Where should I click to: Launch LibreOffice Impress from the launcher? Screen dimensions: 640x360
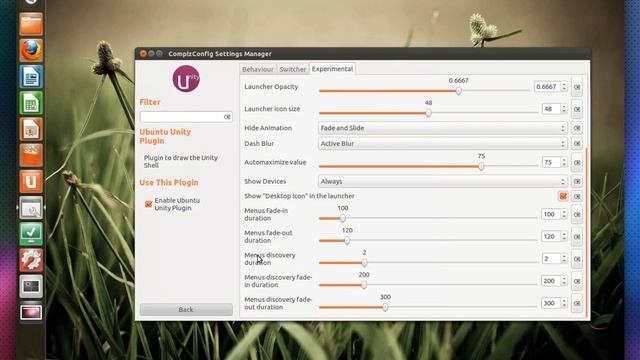31,129
